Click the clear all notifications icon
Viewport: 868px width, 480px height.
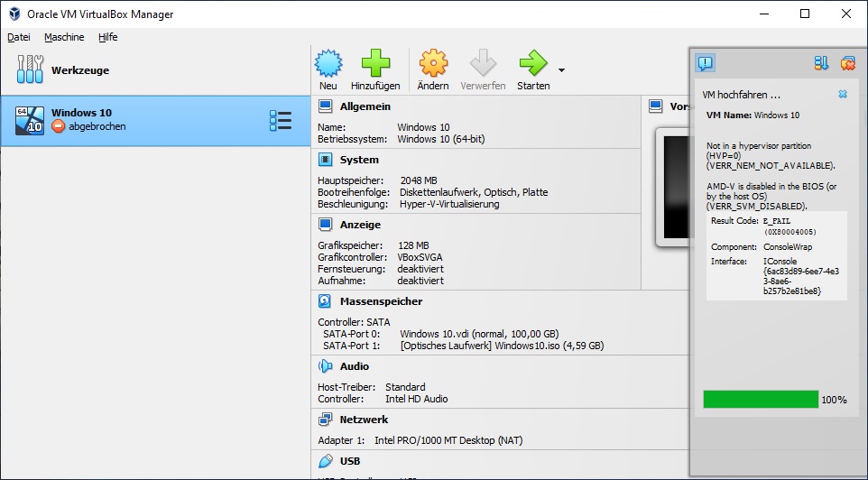pyautogui.click(x=847, y=63)
